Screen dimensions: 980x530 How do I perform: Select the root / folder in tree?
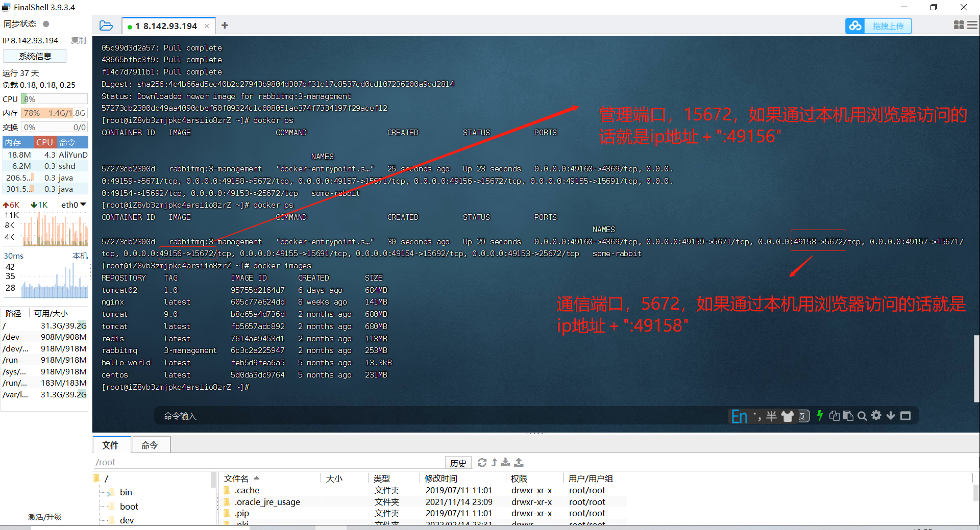106,478
